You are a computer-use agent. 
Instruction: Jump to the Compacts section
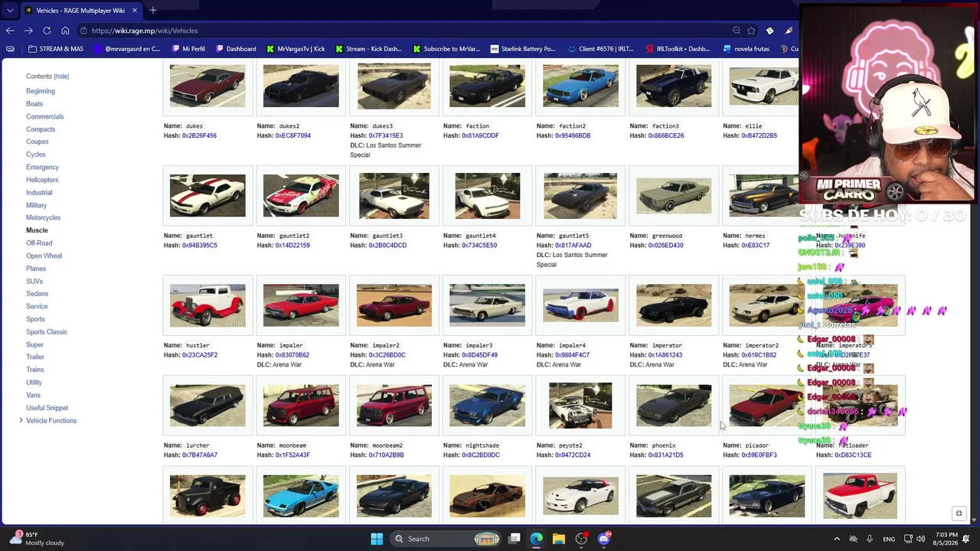tap(41, 129)
